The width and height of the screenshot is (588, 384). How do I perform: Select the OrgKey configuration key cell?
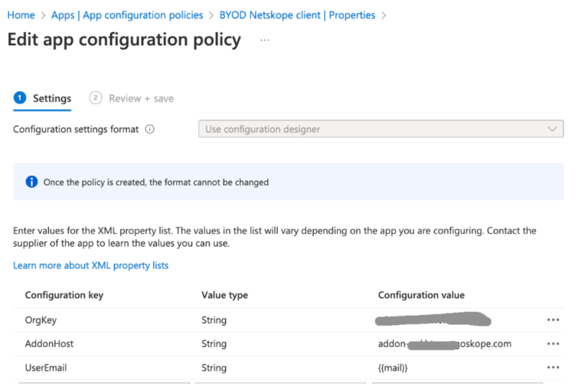coord(41,320)
